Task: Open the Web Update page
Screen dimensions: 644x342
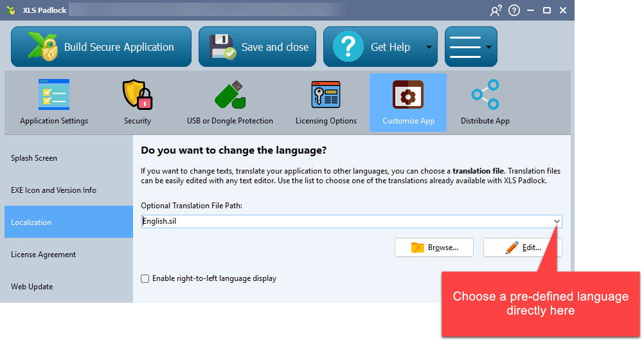Action: tap(31, 287)
